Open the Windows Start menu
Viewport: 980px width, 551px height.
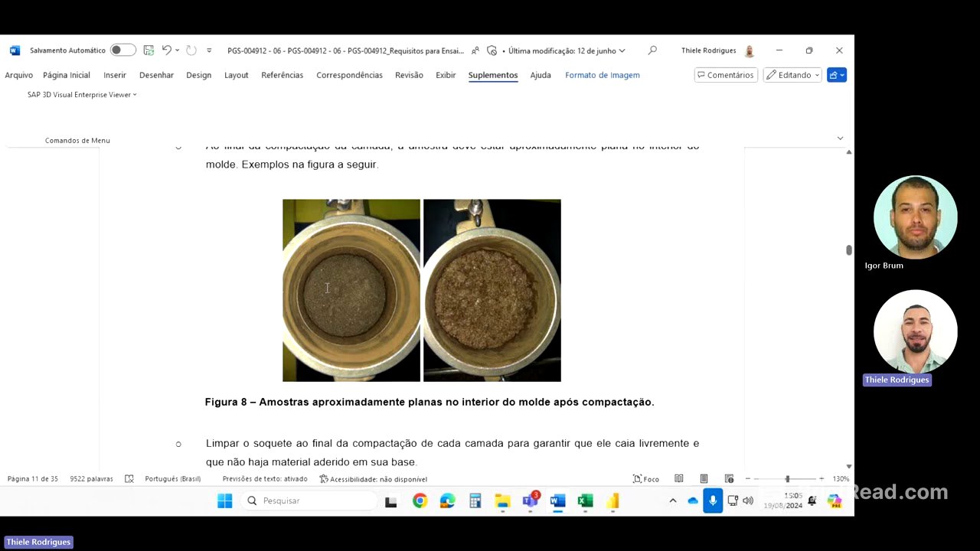point(224,501)
